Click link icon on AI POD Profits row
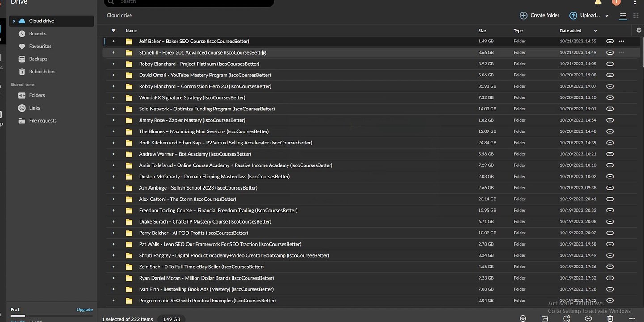 point(610,233)
